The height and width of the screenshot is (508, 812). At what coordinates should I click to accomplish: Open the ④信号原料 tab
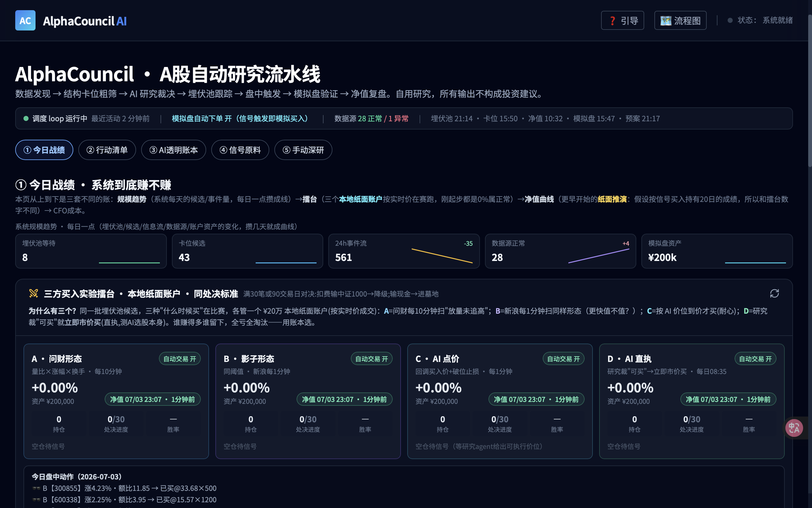coord(240,150)
